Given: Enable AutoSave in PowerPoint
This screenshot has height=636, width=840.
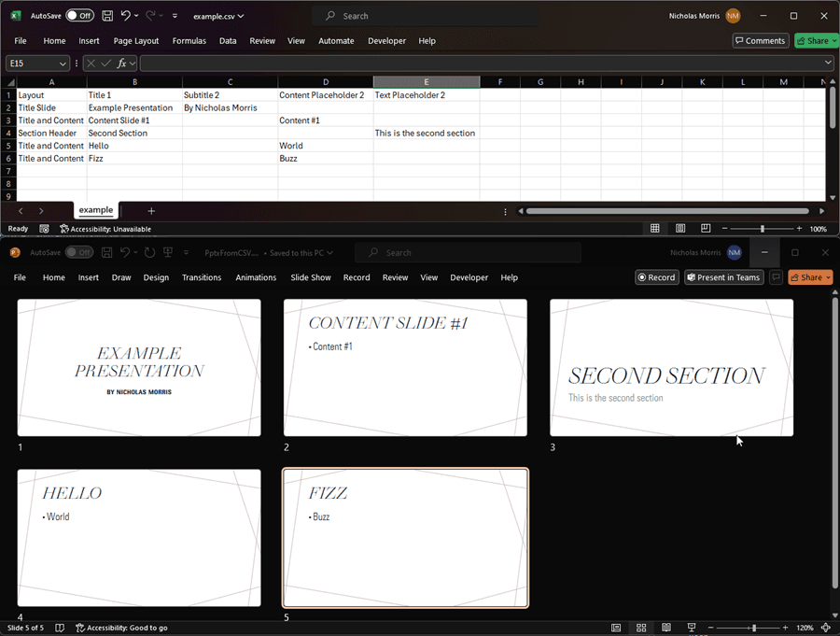Looking at the screenshot, I should 78,252.
